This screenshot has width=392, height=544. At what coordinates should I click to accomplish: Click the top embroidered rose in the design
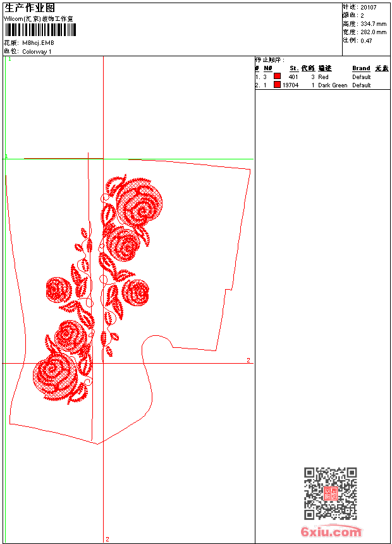point(140,203)
